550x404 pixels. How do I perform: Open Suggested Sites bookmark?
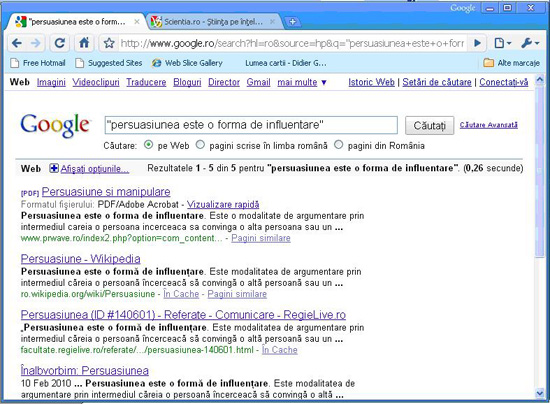pos(109,63)
